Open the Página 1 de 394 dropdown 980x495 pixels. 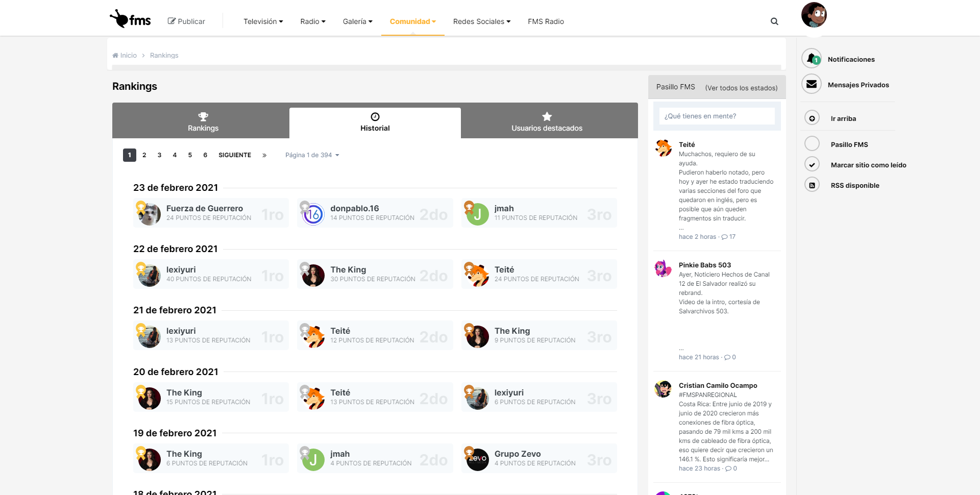312,155
